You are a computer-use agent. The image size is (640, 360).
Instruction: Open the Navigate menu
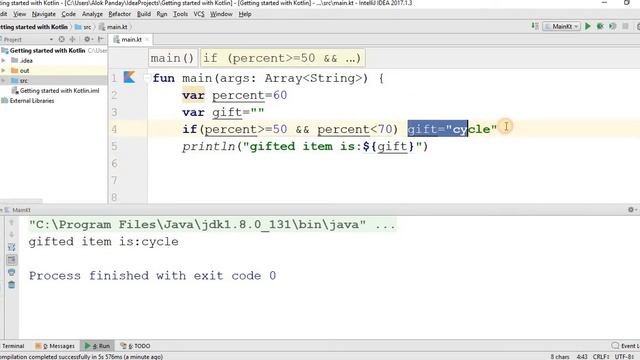click(44, 14)
